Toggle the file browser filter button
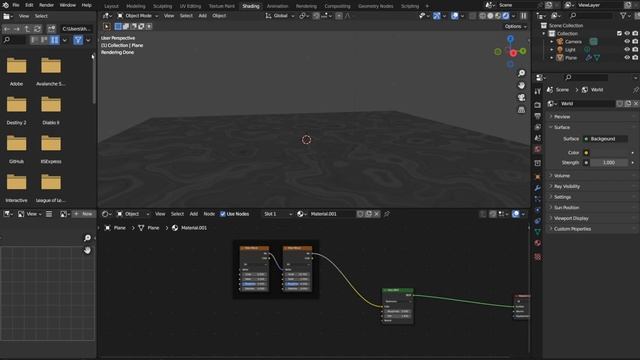 (x=78, y=40)
